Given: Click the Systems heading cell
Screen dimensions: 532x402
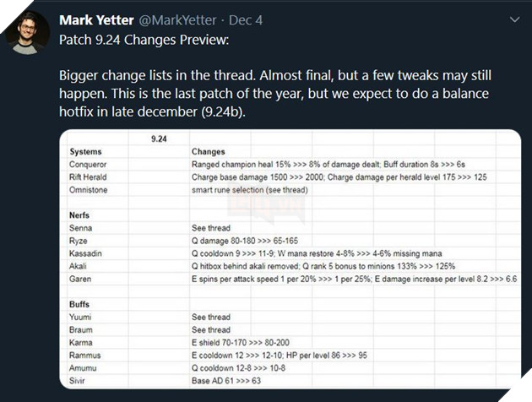Looking at the screenshot, I should click(x=88, y=151).
